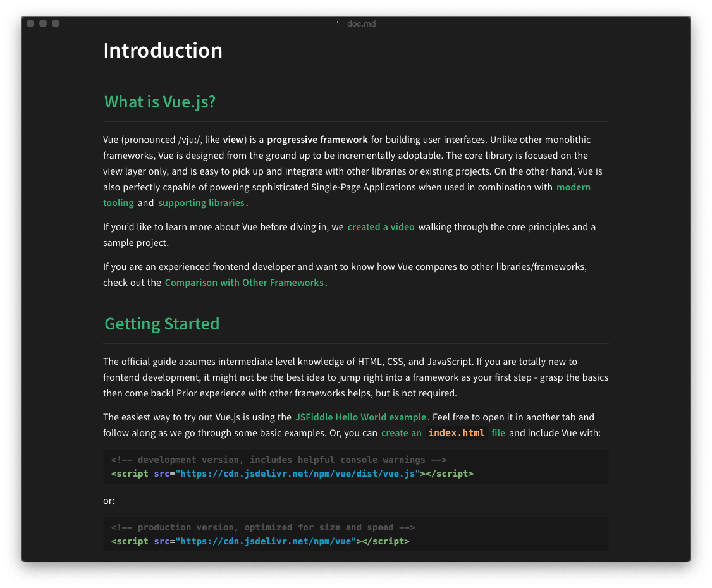Click the doc.md window title
Image resolution: width=712 pixels, height=588 pixels.
tap(362, 23)
